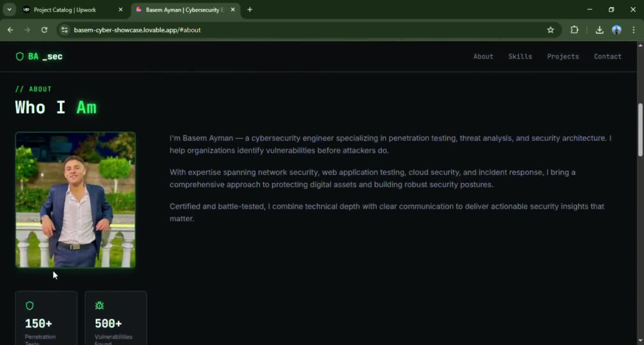Open site information icon in address bar
This screenshot has width=644, height=345.
point(64,30)
